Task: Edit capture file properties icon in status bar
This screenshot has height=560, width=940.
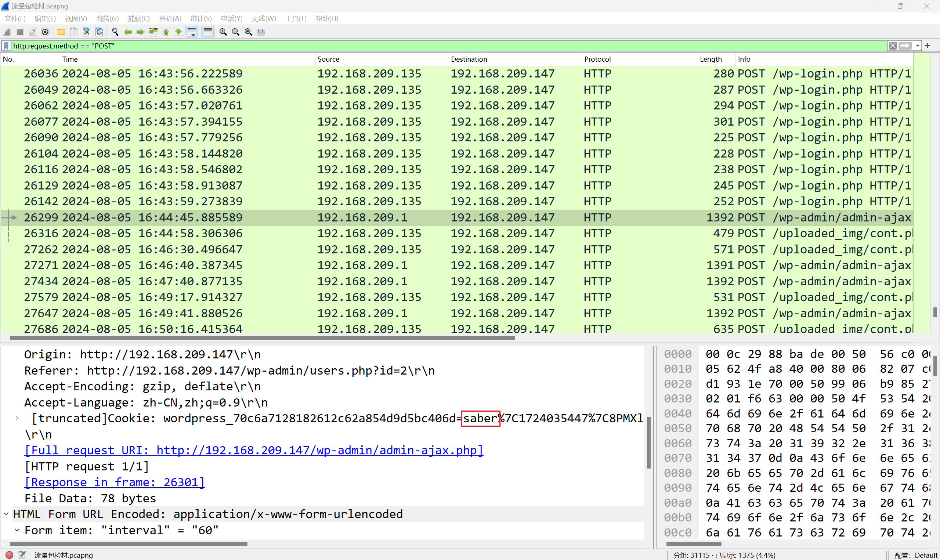Action: tap(22, 555)
